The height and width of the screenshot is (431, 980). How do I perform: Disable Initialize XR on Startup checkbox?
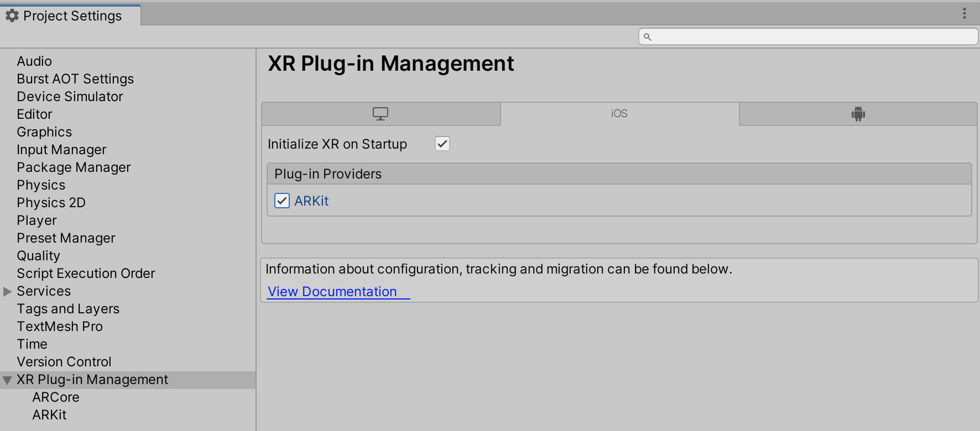click(442, 144)
